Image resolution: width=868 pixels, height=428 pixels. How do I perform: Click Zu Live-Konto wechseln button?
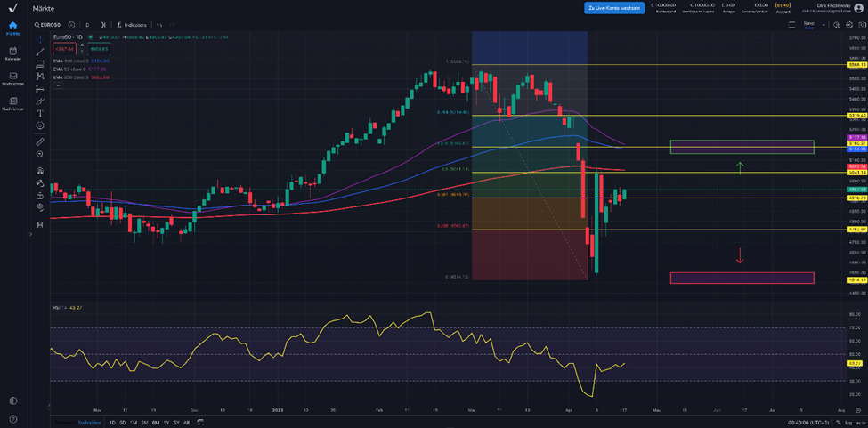click(x=614, y=8)
